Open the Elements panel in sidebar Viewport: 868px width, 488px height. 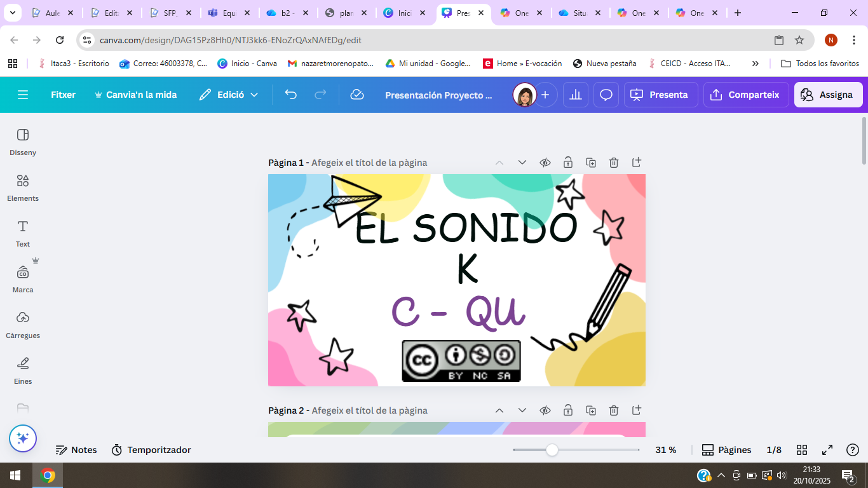23,187
